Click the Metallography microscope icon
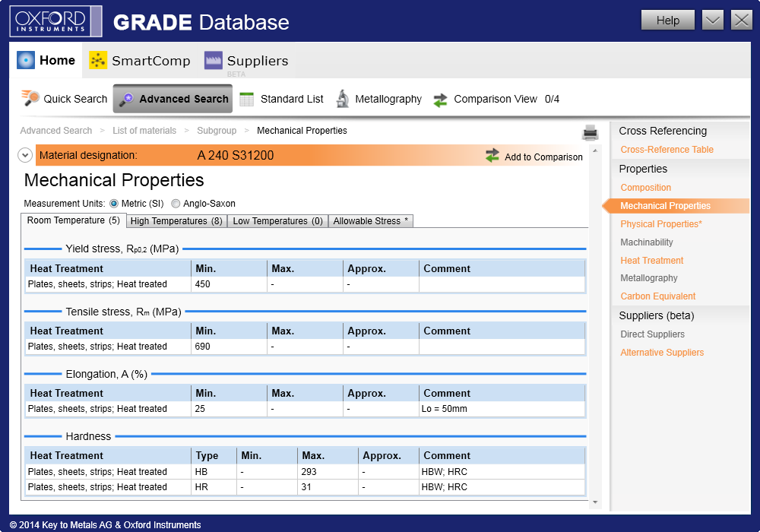 pyautogui.click(x=343, y=99)
